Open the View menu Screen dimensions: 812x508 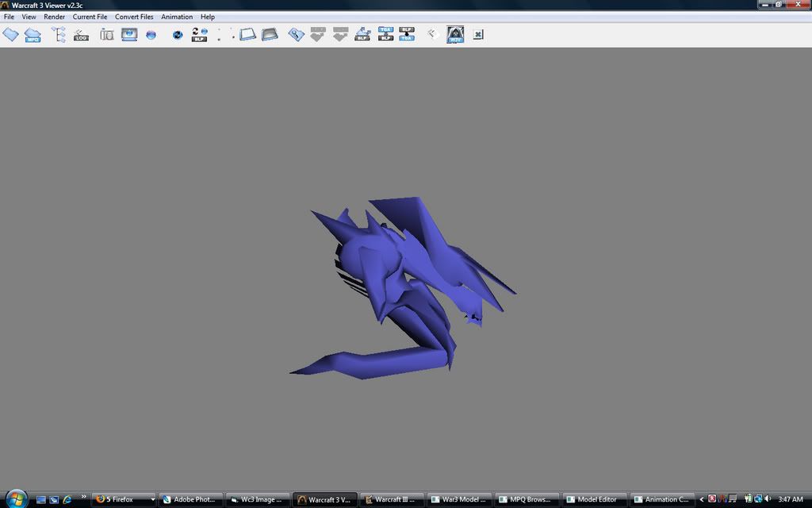[x=29, y=17]
